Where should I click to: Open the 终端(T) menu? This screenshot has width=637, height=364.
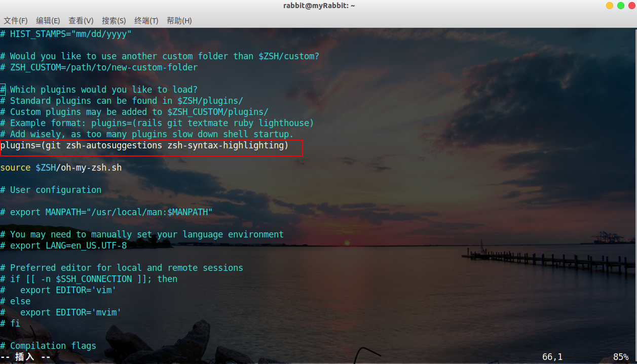coord(146,21)
